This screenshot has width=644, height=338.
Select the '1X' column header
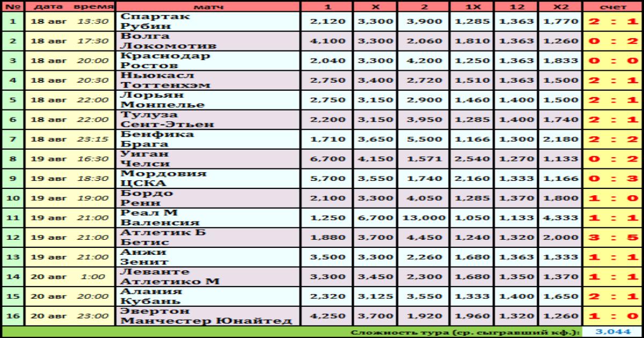pyautogui.click(x=473, y=6)
